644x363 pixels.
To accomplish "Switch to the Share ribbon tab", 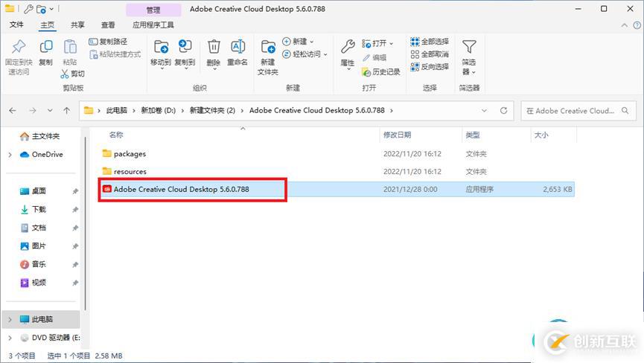I will (77, 25).
